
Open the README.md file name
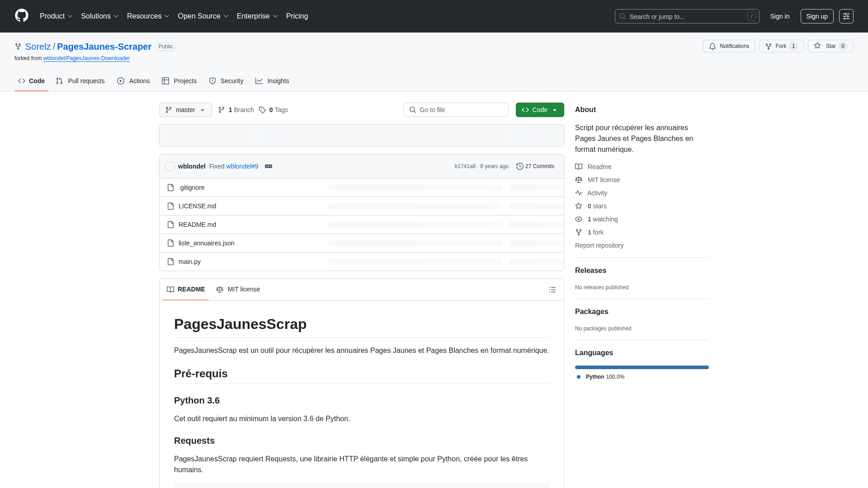[197, 225]
